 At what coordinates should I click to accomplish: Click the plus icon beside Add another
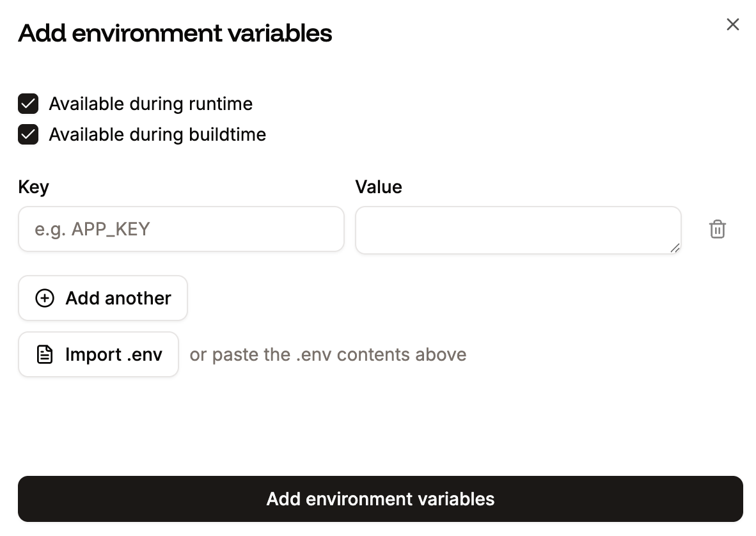(x=44, y=298)
